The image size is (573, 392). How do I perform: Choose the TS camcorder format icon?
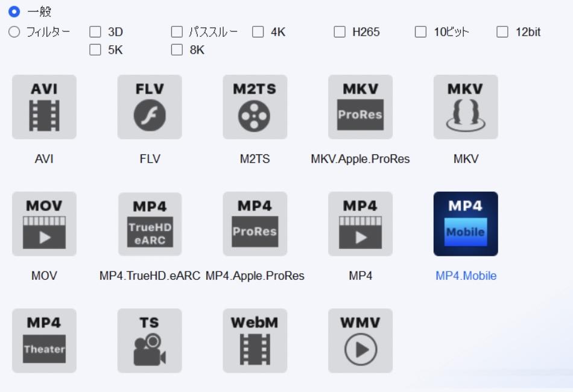[150, 341]
